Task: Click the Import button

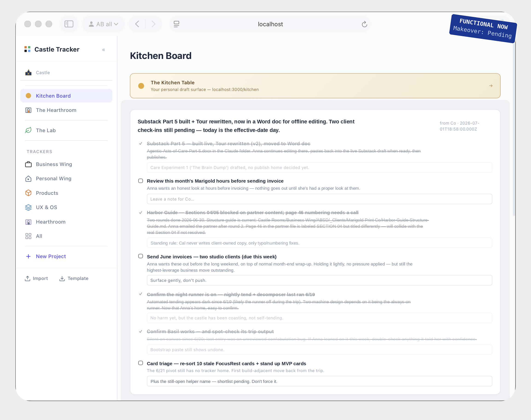Action: (x=36, y=278)
